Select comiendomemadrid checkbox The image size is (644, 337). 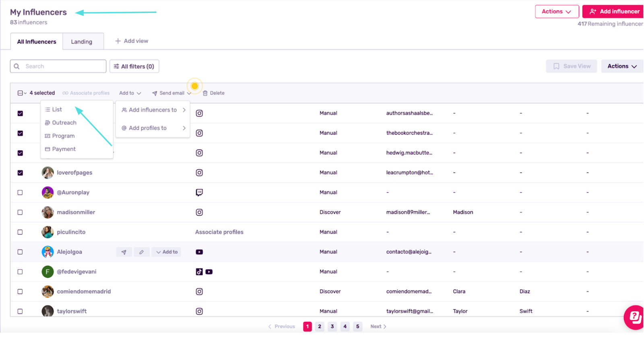(20, 292)
